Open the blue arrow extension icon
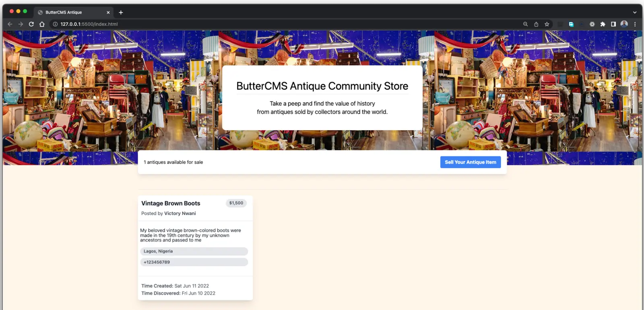The width and height of the screenshot is (644, 310). [571, 24]
